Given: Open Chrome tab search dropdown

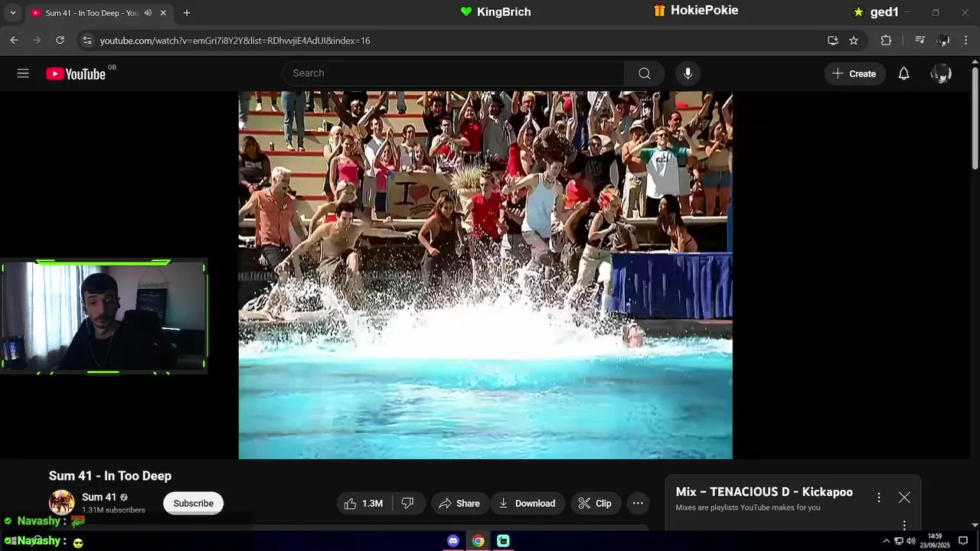Looking at the screenshot, I should 12,13.
